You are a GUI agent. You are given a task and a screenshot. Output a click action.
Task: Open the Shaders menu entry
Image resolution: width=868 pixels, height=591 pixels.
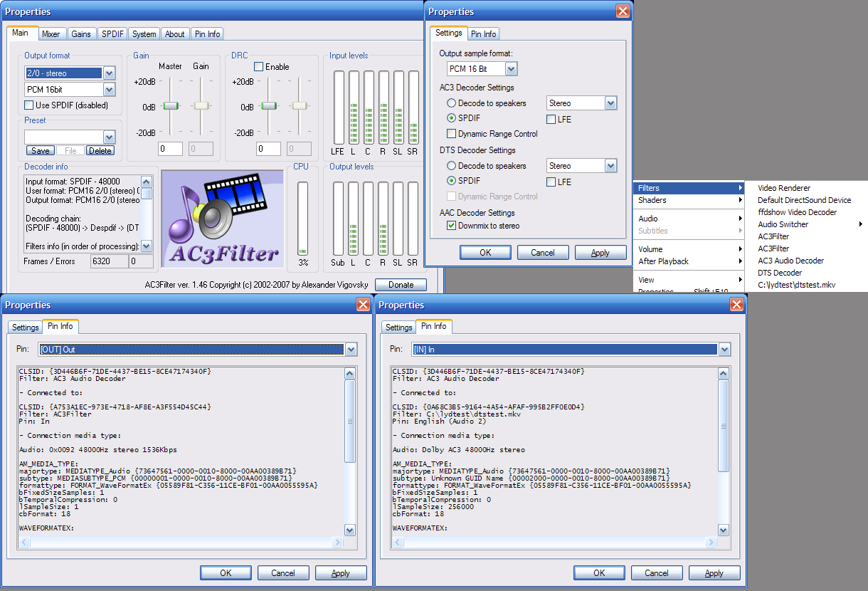(x=688, y=200)
